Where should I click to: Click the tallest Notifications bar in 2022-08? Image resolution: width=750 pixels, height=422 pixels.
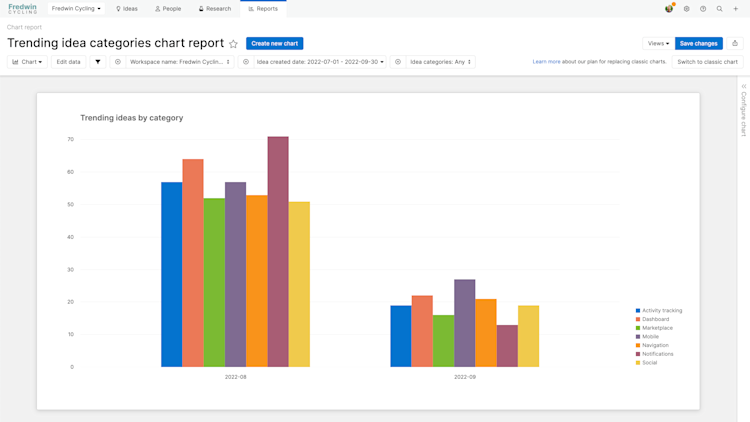[x=278, y=252]
